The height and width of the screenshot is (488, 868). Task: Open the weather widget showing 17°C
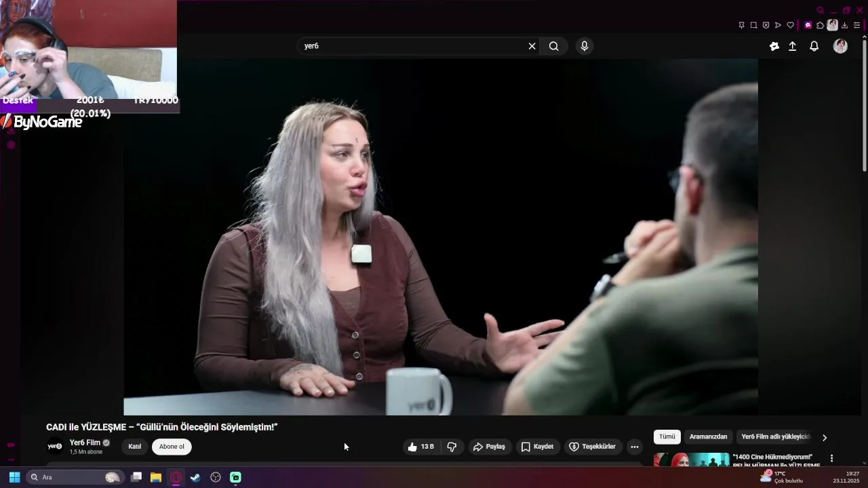click(781, 477)
